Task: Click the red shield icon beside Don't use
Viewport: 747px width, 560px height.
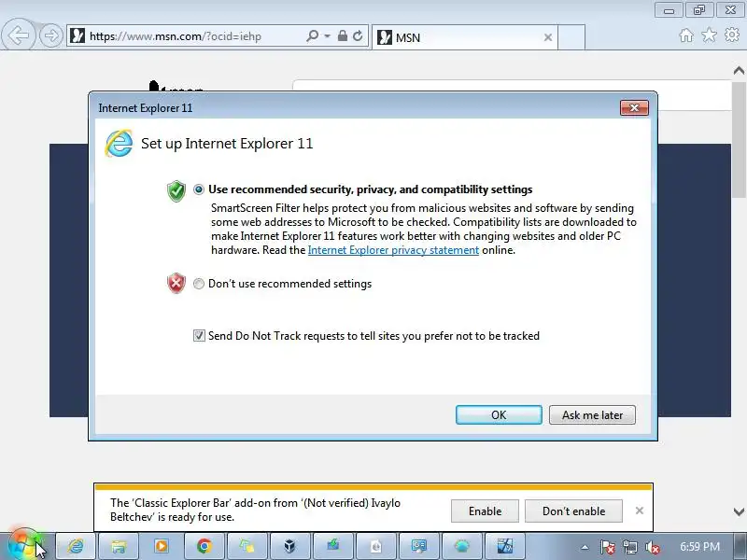Action: coord(176,284)
